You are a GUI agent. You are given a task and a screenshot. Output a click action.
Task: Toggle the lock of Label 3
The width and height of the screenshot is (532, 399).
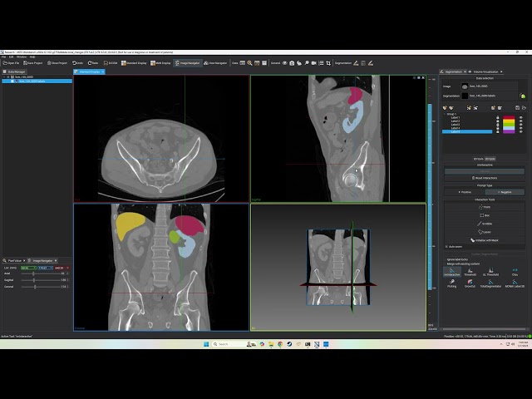(x=498, y=125)
